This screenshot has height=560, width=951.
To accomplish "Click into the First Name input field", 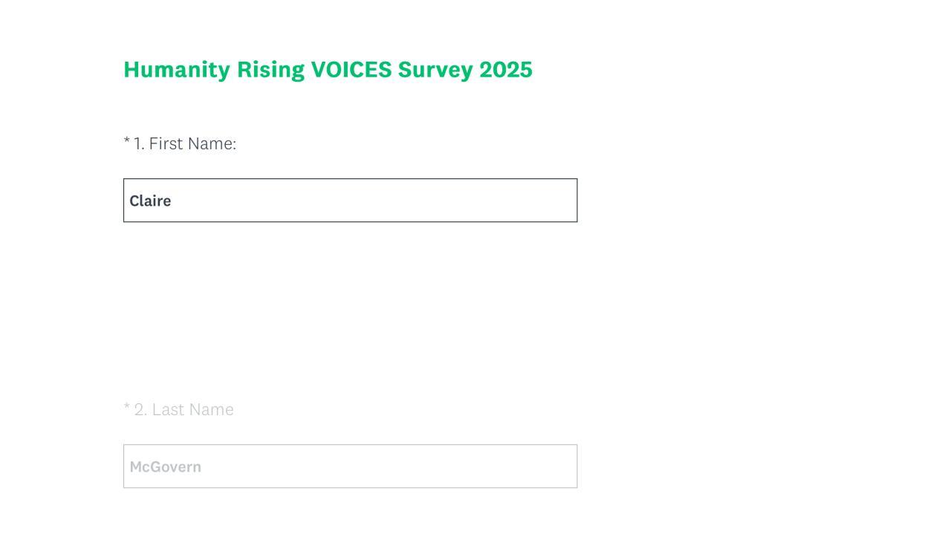I will [349, 201].
